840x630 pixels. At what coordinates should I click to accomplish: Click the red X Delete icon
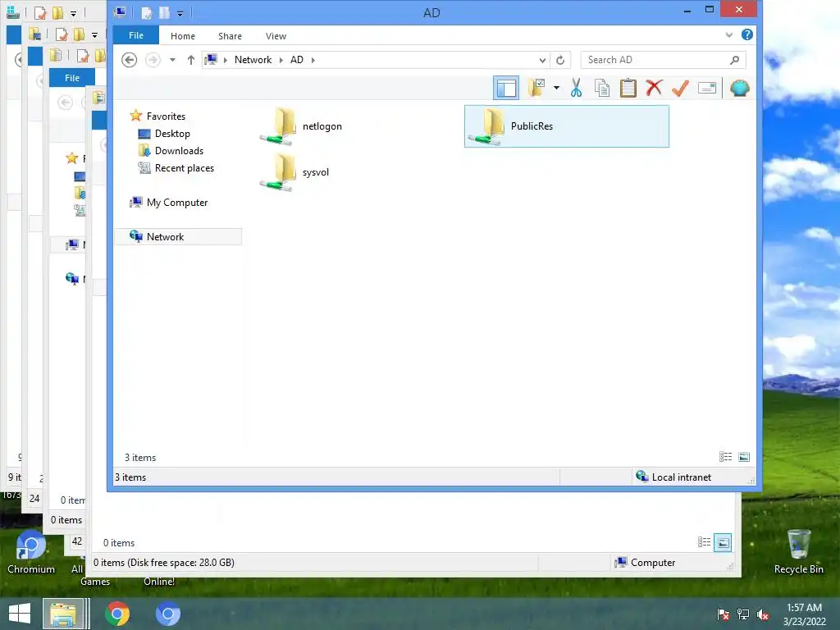click(x=654, y=88)
